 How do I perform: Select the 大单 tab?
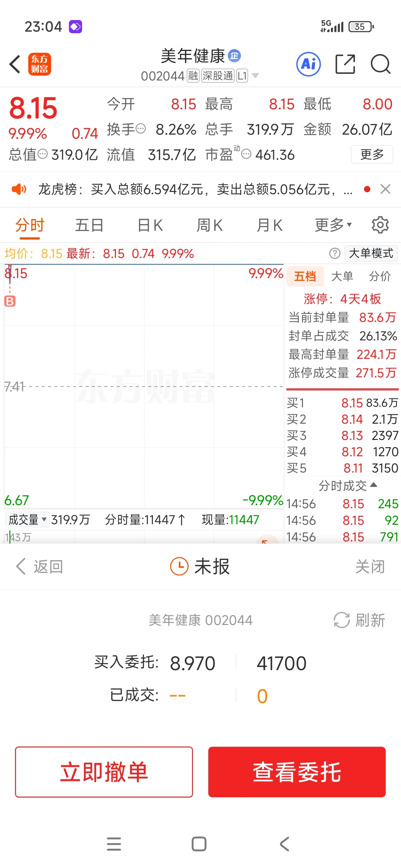point(342,276)
